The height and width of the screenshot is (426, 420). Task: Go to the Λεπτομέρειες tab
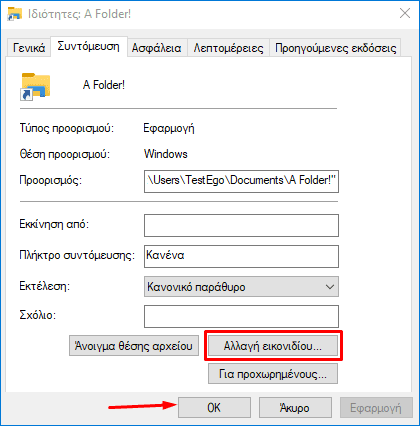pyautogui.click(x=228, y=48)
